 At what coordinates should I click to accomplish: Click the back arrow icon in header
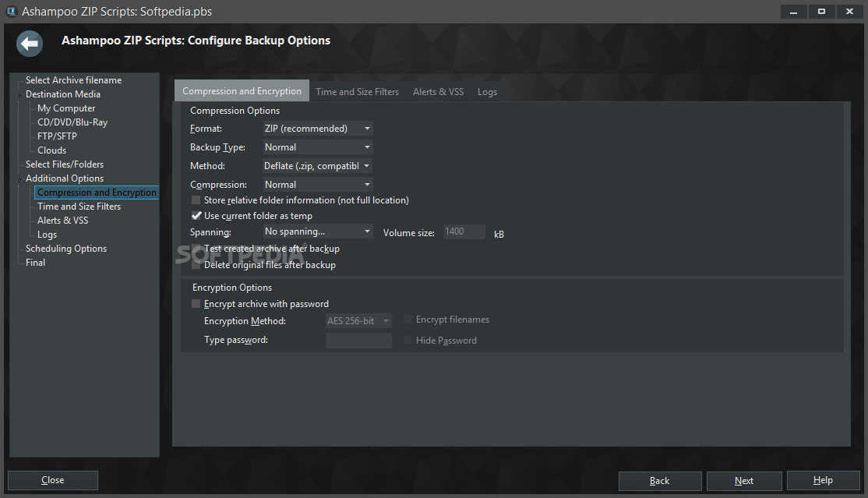(x=30, y=43)
